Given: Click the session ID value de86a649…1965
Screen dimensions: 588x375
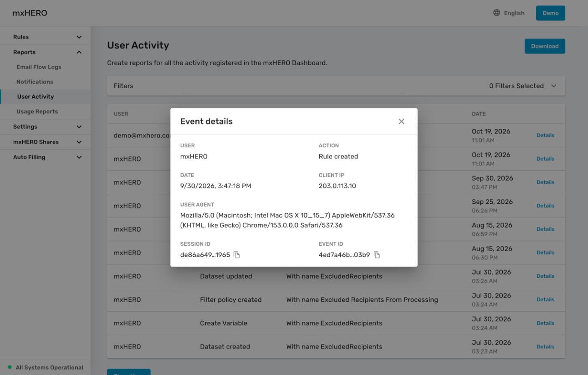Looking at the screenshot, I should 205,255.
